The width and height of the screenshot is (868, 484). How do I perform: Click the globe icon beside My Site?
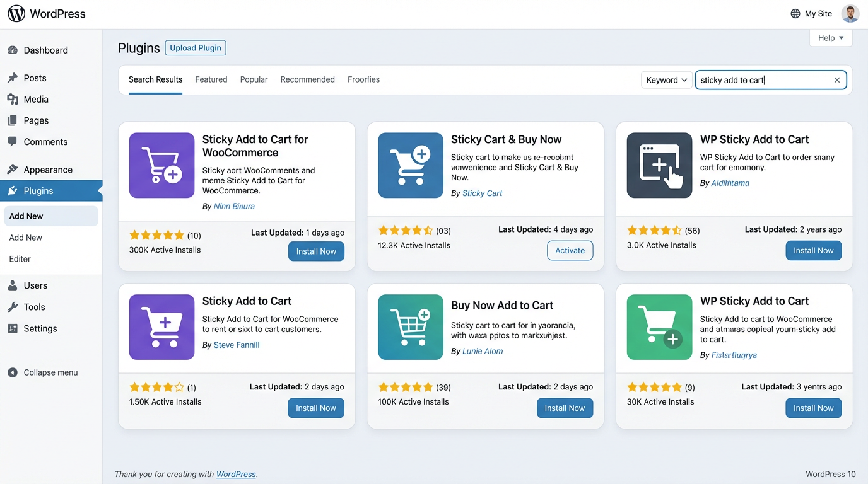(795, 13)
